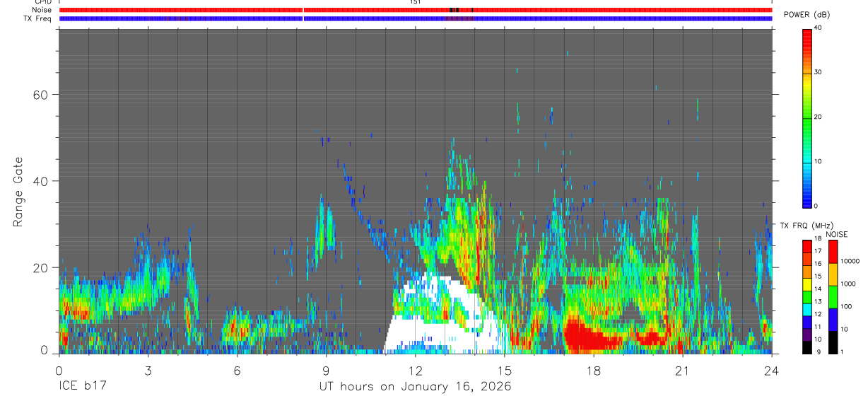This screenshot has width=868, height=401.
Task: Click the 30 label on the power colorbar
Action: click(x=818, y=72)
